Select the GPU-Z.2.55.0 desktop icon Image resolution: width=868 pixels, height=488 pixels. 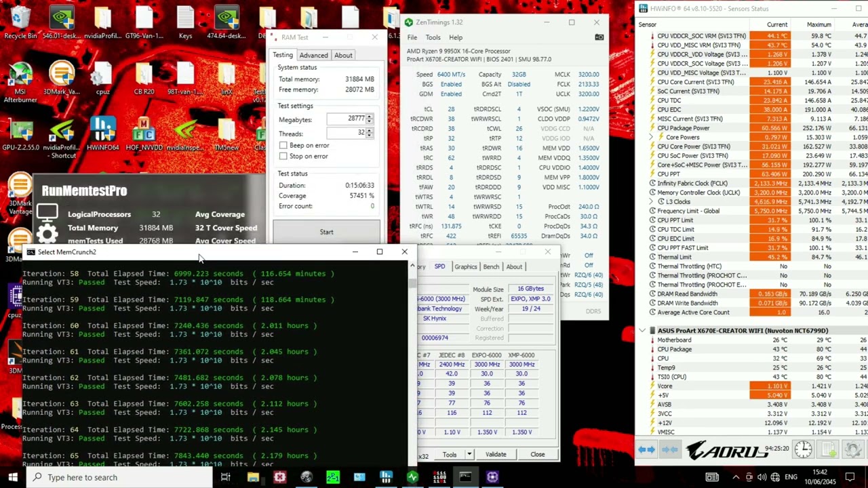click(20, 134)
